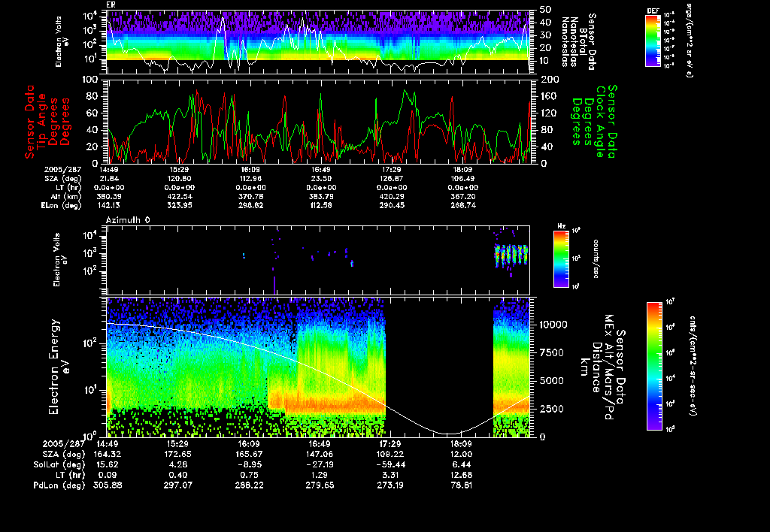Select SolLat value -59.44

(x=390, y=464)
